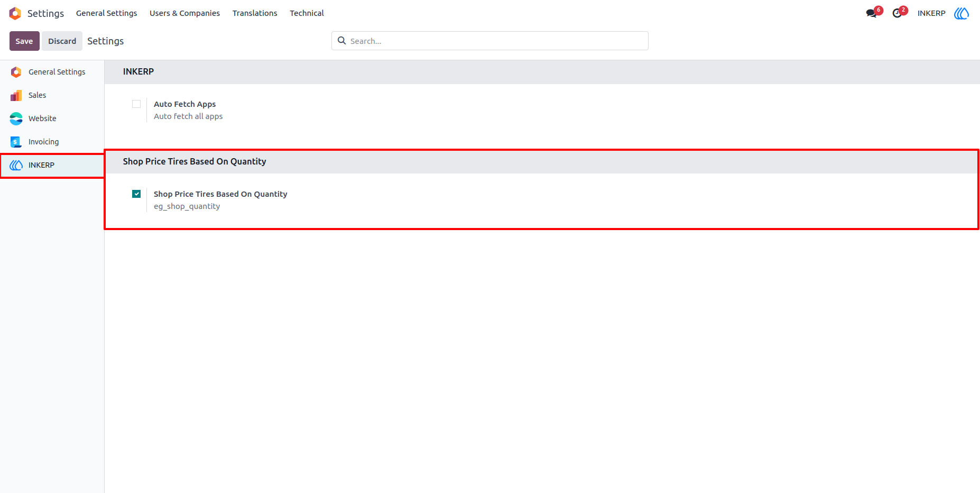Click the INKERP section header
Viewport: 980px width, 493px height.
138,71
